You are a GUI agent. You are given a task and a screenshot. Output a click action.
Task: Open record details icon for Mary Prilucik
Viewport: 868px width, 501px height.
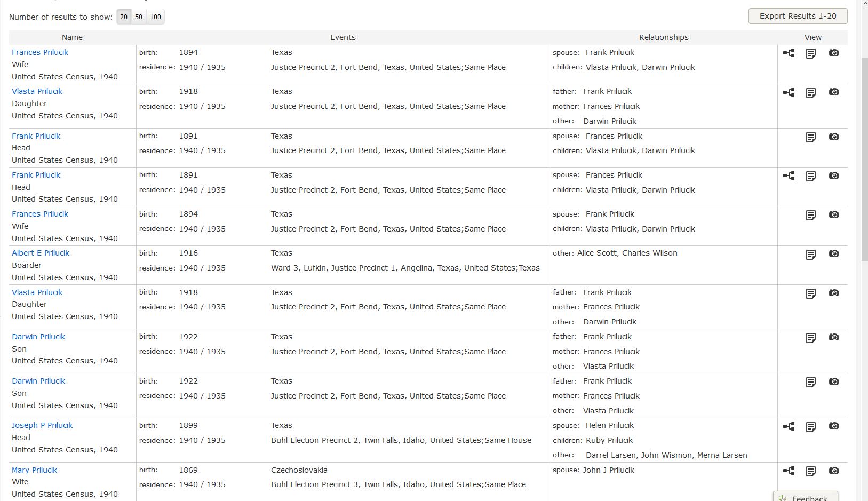pos(810,471)
